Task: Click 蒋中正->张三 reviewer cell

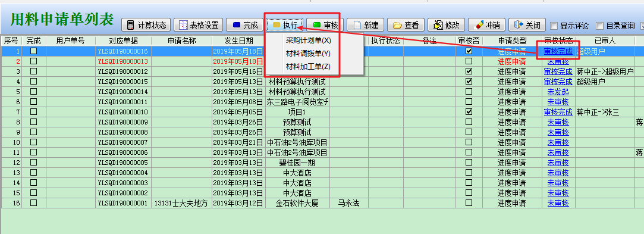Action: (x=605, y=112)
